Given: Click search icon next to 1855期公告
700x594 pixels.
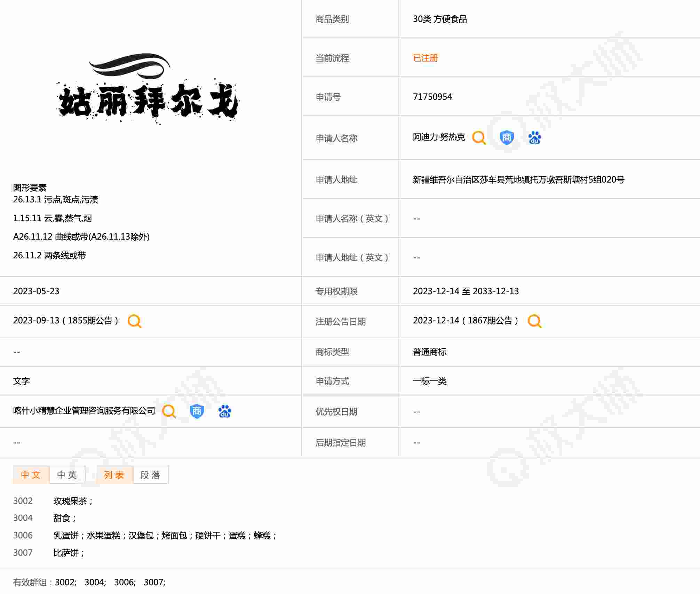Looking at the screenshot, I should [x=135, y=321].
